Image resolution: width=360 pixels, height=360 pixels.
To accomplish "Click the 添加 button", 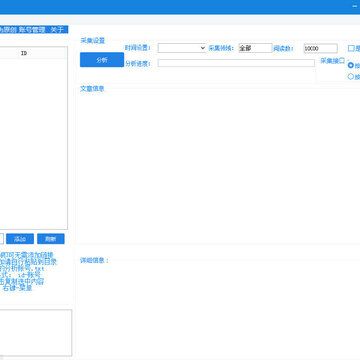I will coord(20,239).
